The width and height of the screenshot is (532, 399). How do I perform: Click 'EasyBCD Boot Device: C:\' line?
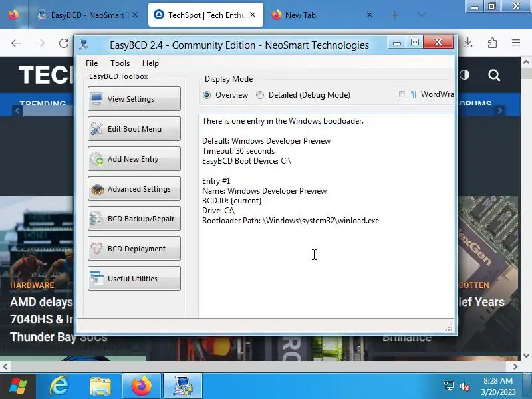247,161
